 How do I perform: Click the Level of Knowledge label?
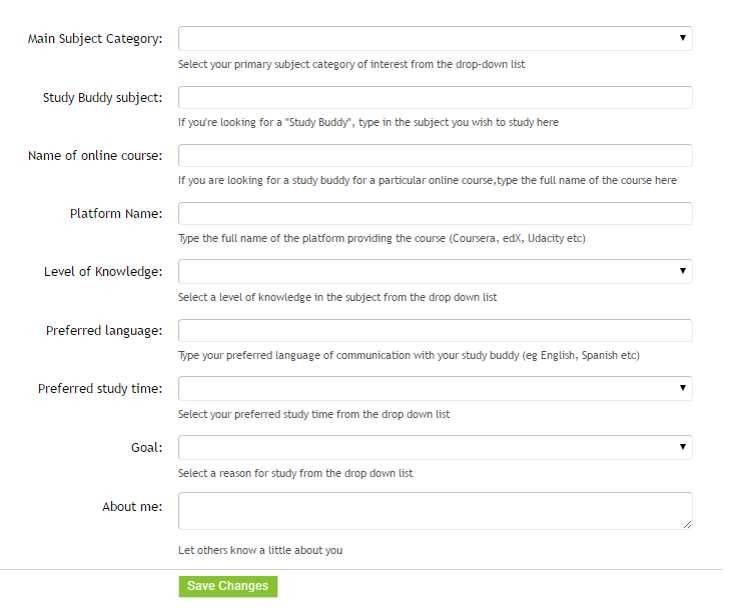click(x=103, y=272)
